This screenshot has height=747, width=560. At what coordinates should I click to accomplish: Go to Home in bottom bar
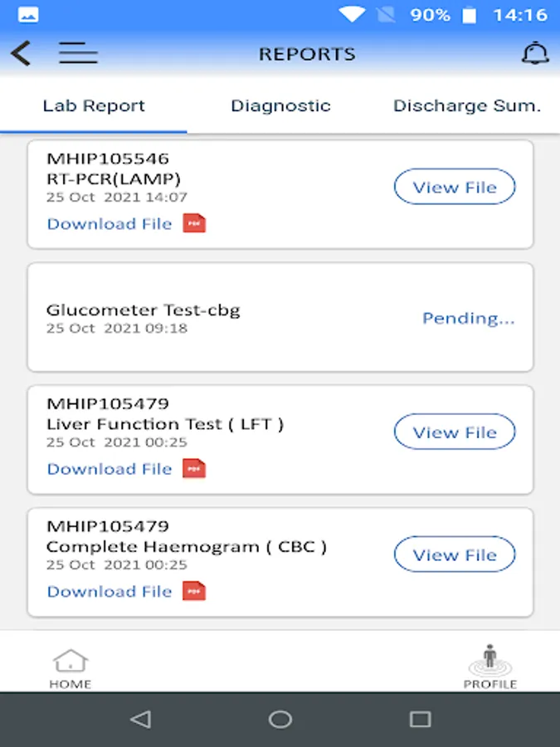[x=71, y=669]
